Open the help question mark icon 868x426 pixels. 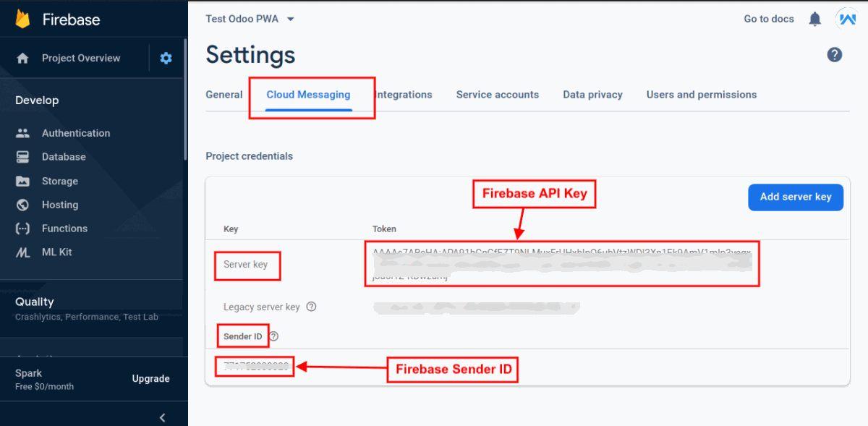click(835, 55)
